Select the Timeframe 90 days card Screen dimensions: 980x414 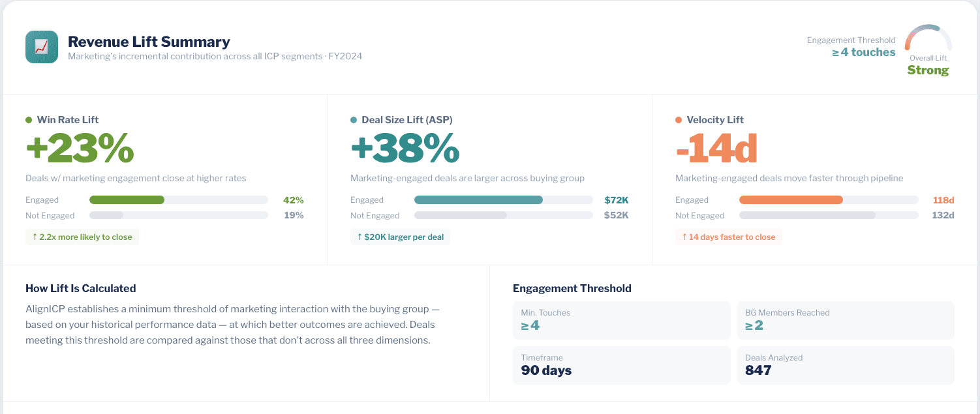point(621,365)
